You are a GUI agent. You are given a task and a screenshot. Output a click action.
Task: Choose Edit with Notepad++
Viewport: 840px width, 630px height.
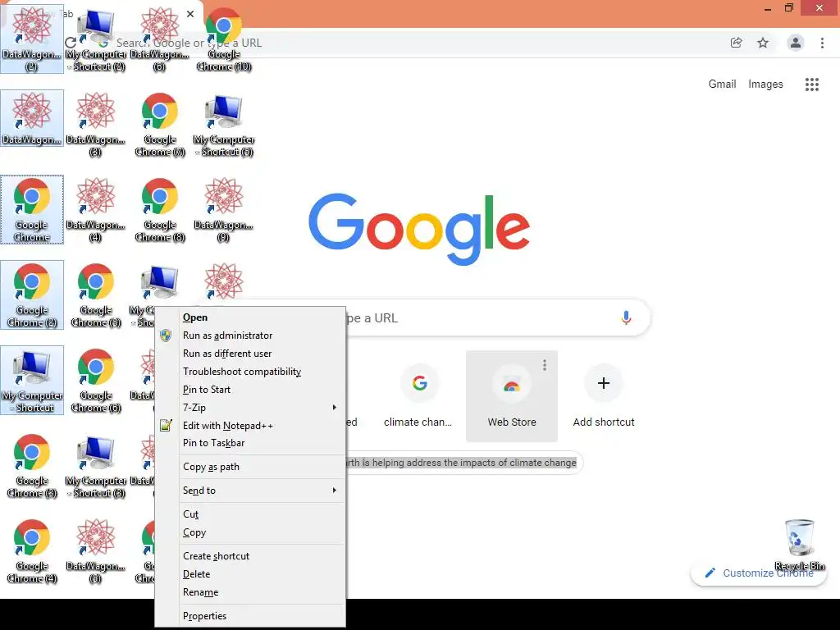pos(262,426)
